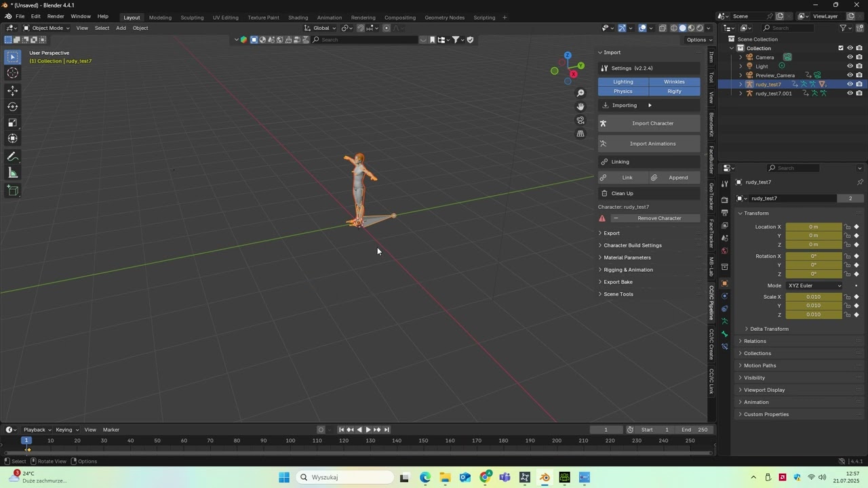Switch to Modeling workspace tab
Viewport: 868px width, 488px height.
click(160, 17)
